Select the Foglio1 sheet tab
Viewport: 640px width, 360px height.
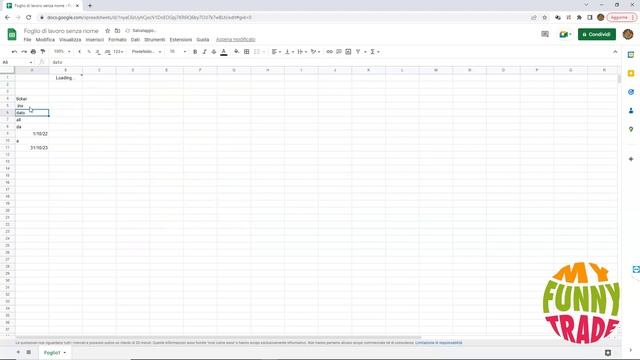(52, 353)
